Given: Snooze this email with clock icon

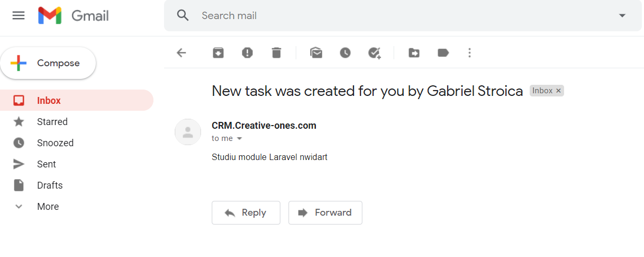Looking at the screenshot, I should point(345,52).
